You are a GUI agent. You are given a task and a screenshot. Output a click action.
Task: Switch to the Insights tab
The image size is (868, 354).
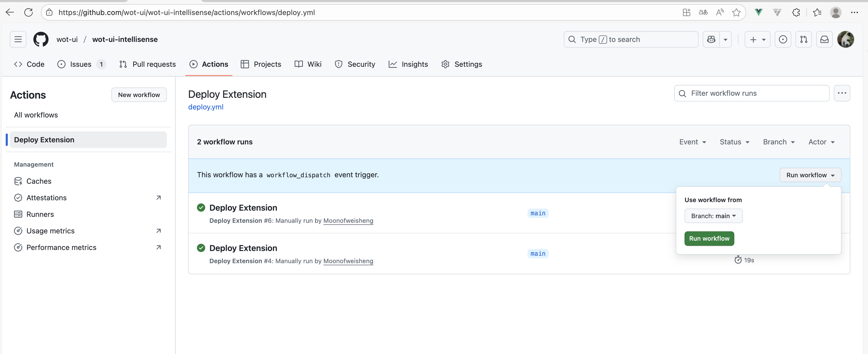pyautogui.click(x=408, y=64)
